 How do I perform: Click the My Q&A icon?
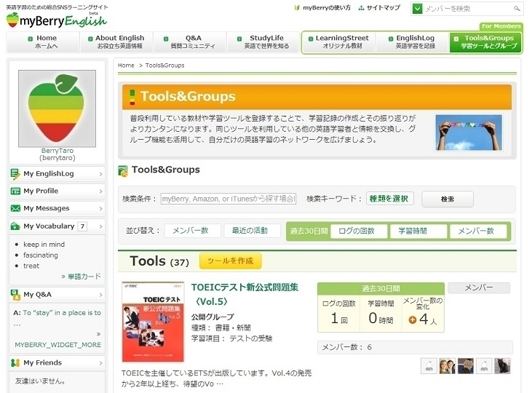[15, 295]
